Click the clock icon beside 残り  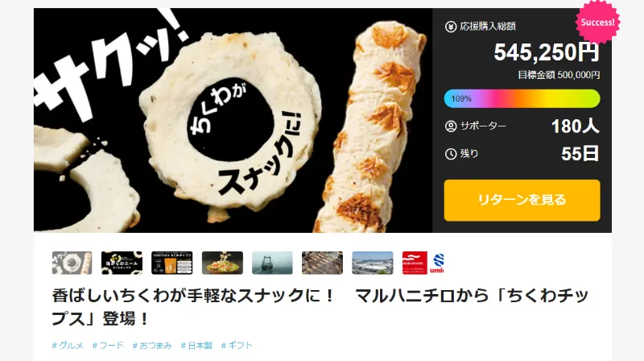tap(451, 154)
